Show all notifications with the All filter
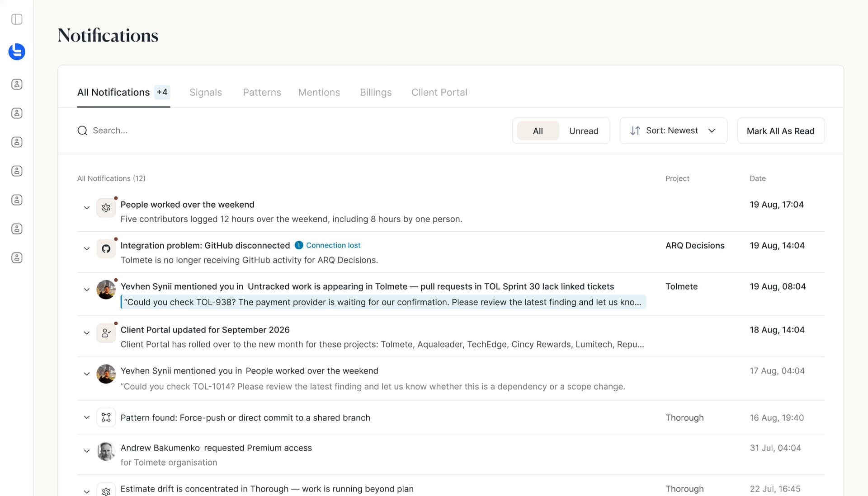This screenshot has width=868, height=496. coord(538,131)
